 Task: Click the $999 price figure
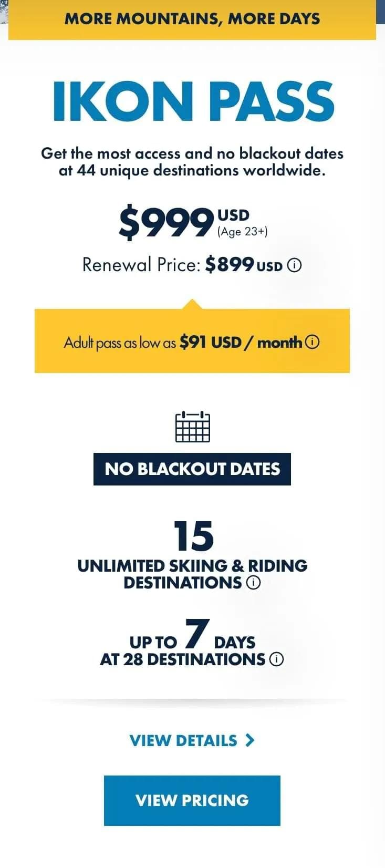(x=165, y=223)
